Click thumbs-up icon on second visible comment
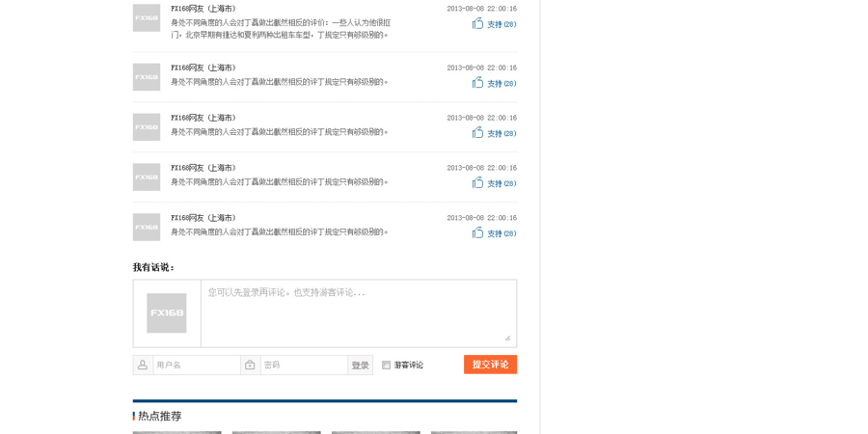The image size is (868, 434). (477, 83)
